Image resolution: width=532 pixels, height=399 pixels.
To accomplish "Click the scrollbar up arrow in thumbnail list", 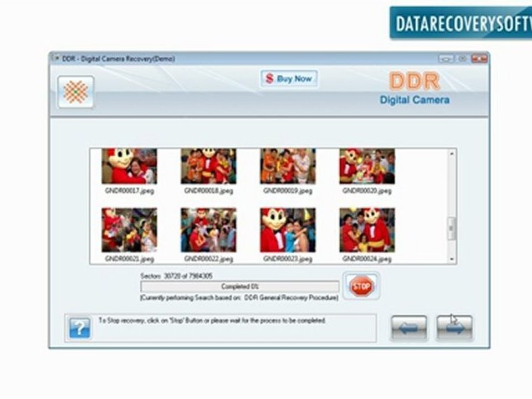I will click(452, 154).
